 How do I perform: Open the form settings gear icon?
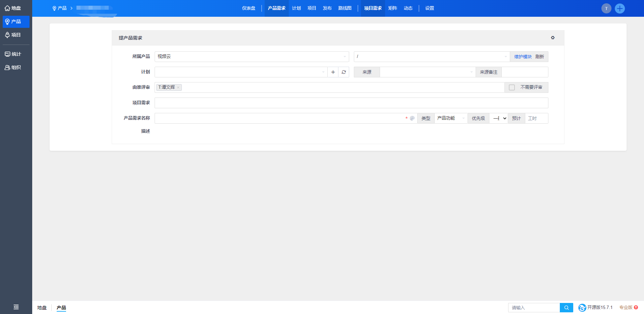click(553, 38)
